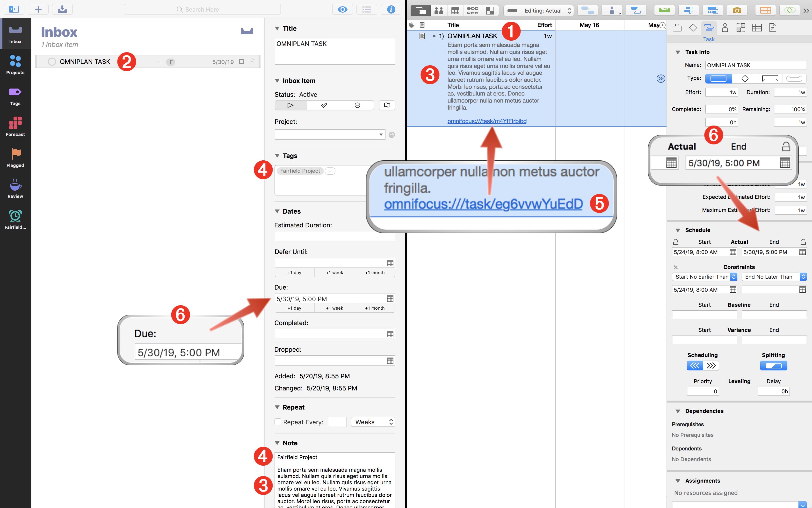Toggle the flag on OMNIPLAN TASK row

(x=253, y=62)
